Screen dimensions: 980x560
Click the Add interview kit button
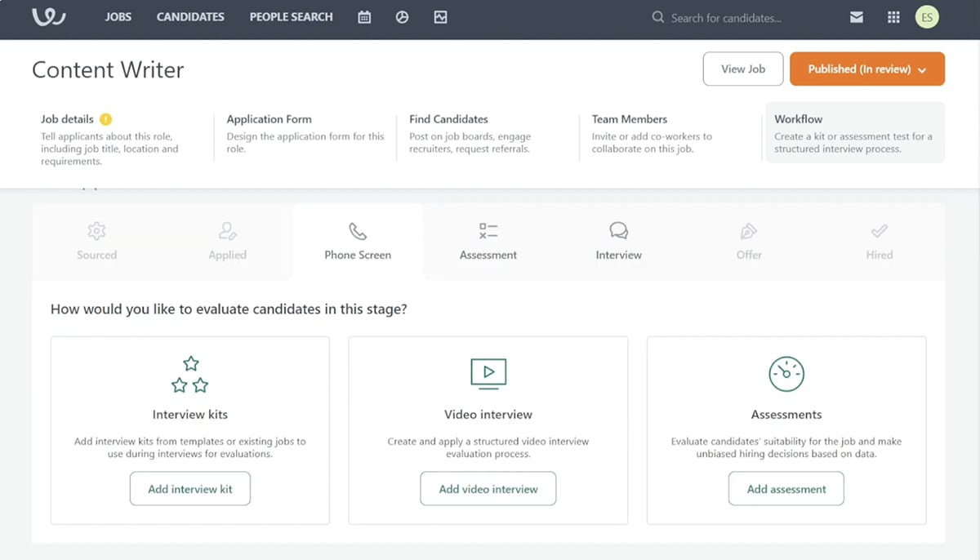(189, 488)
